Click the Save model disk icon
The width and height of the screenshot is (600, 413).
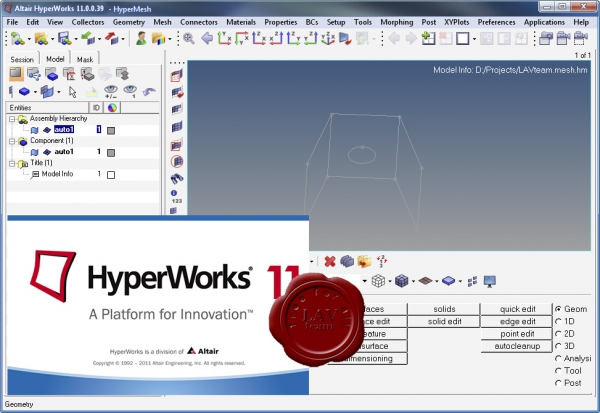64,39
